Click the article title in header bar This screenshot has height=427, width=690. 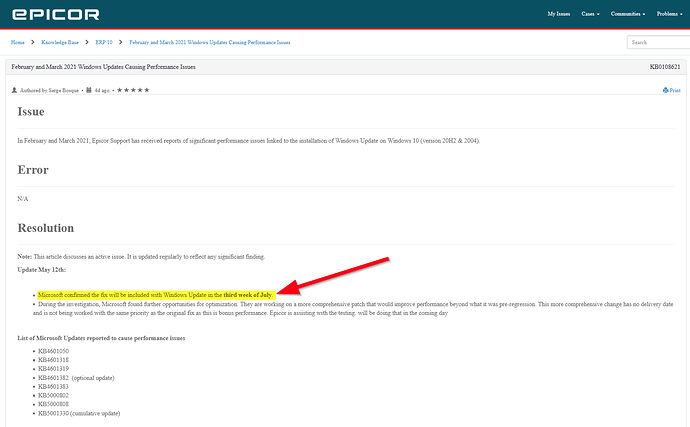click(103, 67)
